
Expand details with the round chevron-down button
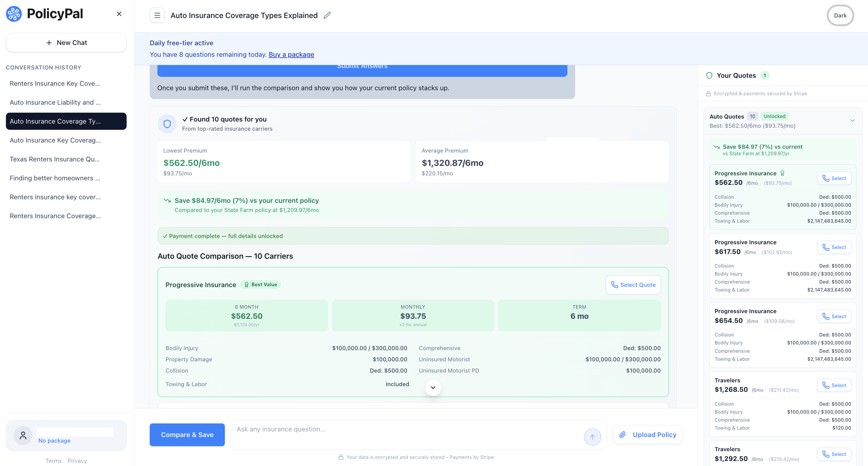(433, 388)
